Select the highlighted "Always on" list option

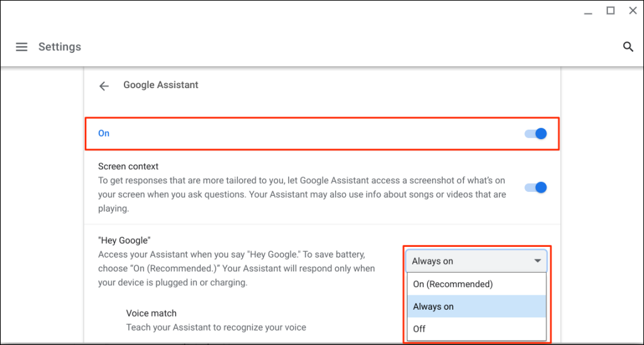(433, 307)
